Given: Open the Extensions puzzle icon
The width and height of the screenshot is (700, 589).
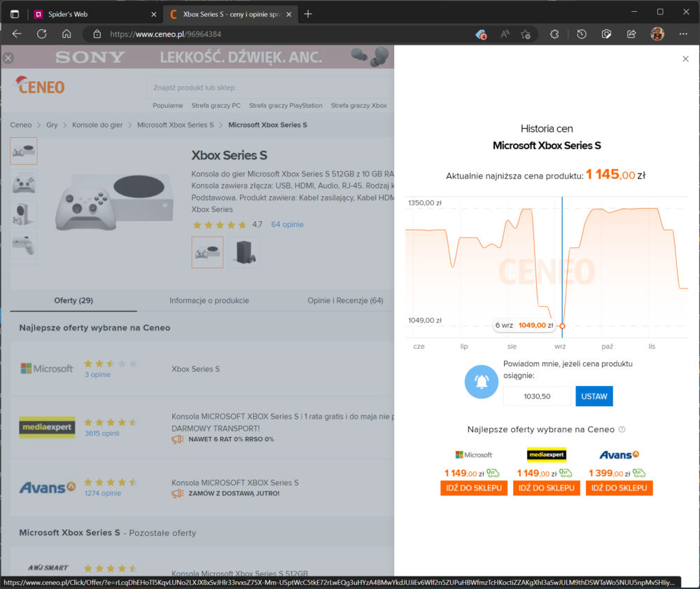Looking at the screenshot, I should click(554, 34).
